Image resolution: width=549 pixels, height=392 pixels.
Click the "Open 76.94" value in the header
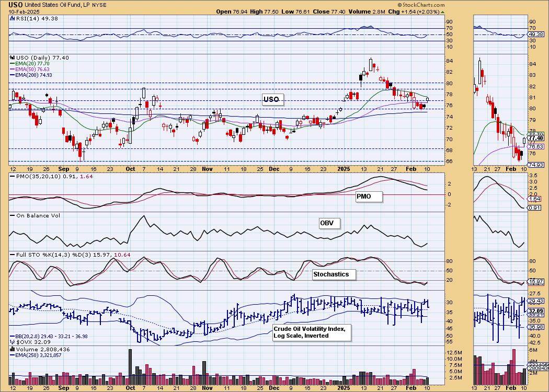click(232, 11)
